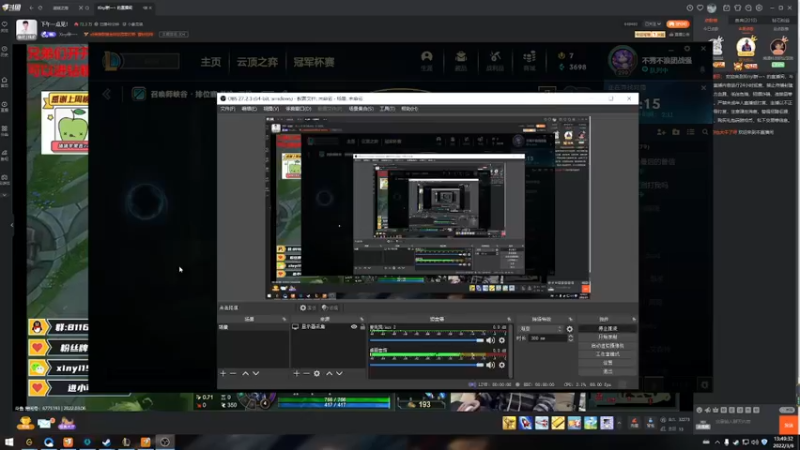Open OBS 编辑(E) menu
Viewport: 800px width, 450px height.
click(x=249, y=109)
